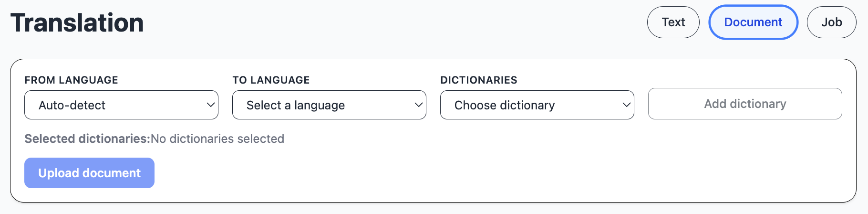Switch to the Text tab
The image size is (868, 214).
[673, 22]
